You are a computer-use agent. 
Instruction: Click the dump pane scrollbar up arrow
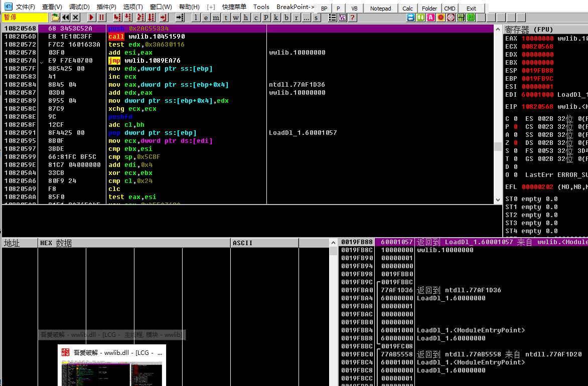pos(333,243)
